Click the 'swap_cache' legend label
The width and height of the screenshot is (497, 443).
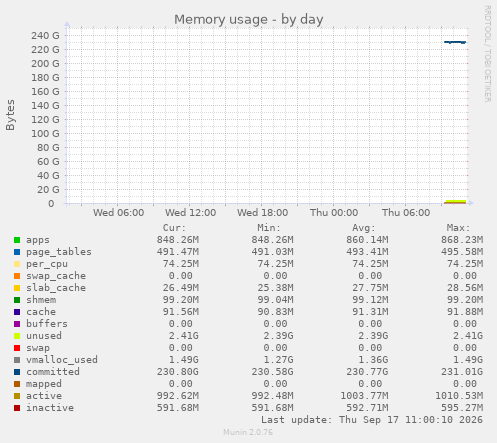(56, 276)
